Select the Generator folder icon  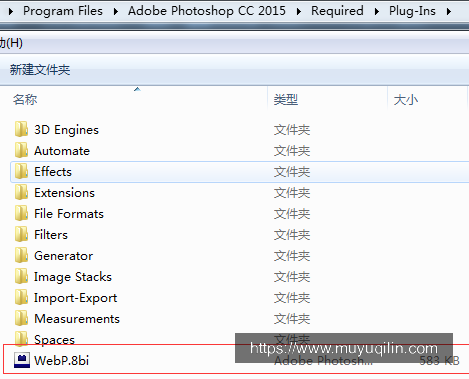pyautogui.click(x=21, y=255)
